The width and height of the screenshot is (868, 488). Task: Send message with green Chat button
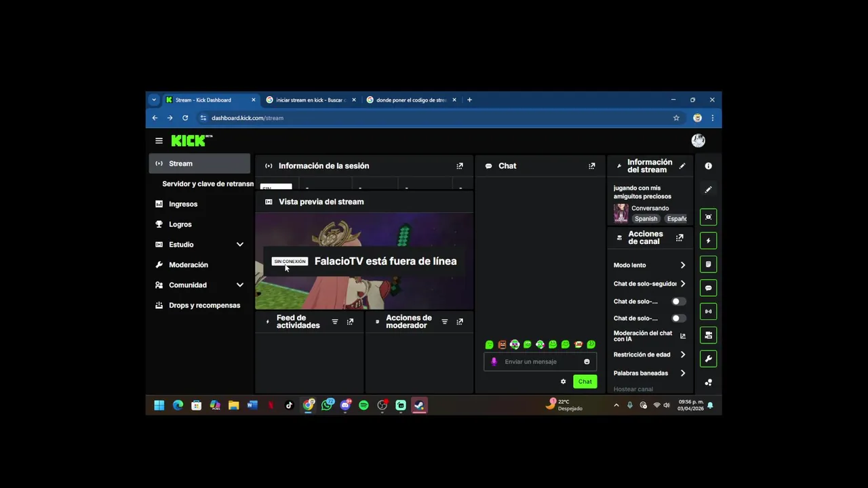585,382
